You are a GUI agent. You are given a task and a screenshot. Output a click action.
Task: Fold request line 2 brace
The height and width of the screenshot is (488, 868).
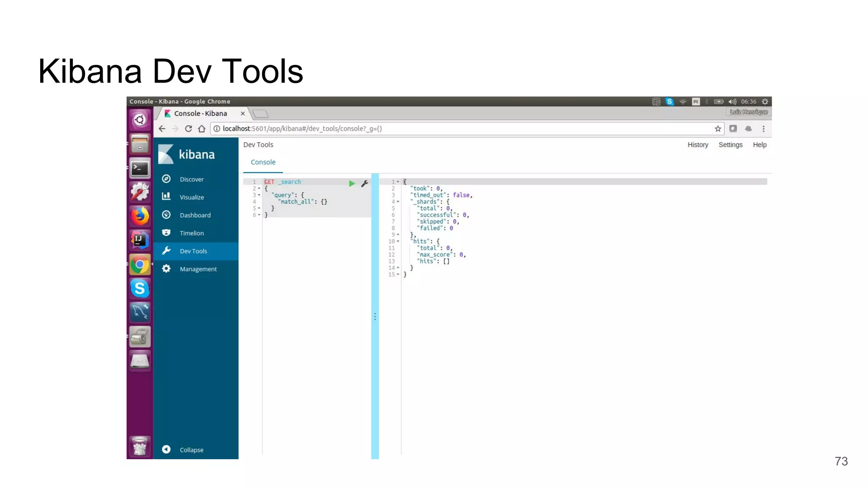(x=259, y=189)
